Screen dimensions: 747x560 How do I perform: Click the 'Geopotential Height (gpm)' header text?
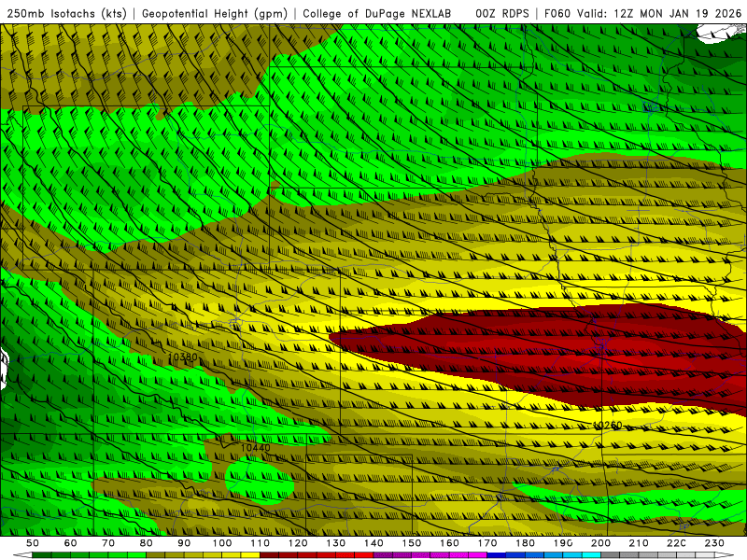[215, 13]
